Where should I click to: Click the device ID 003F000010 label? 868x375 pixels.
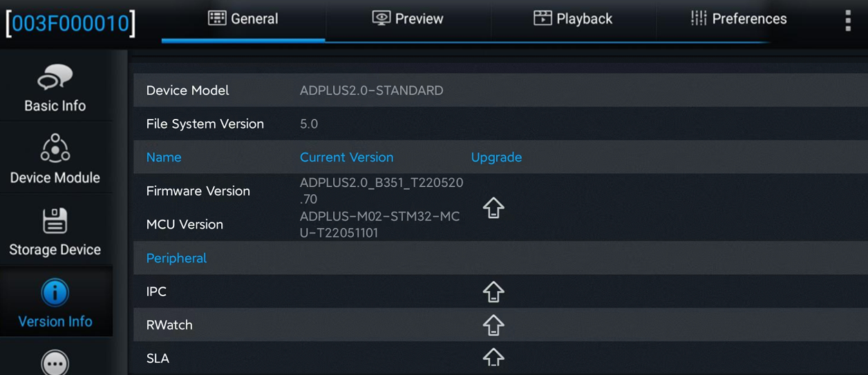pyautogui.click(x=70, y=23)
